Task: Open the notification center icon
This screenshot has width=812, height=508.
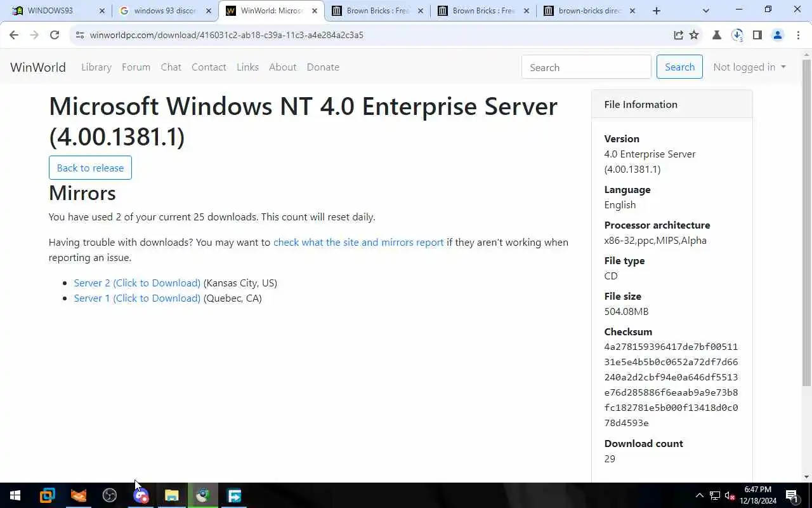Action: [792, 495]
